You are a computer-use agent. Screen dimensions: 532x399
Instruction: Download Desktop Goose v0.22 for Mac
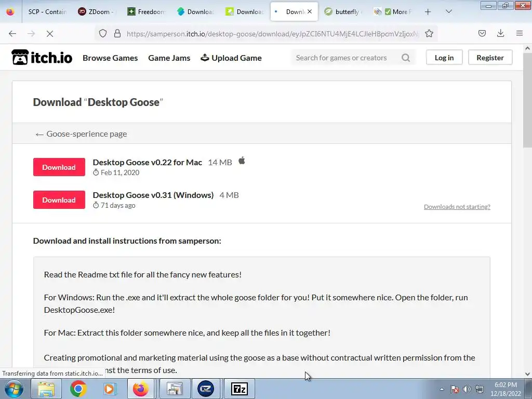tap(59, 167)
